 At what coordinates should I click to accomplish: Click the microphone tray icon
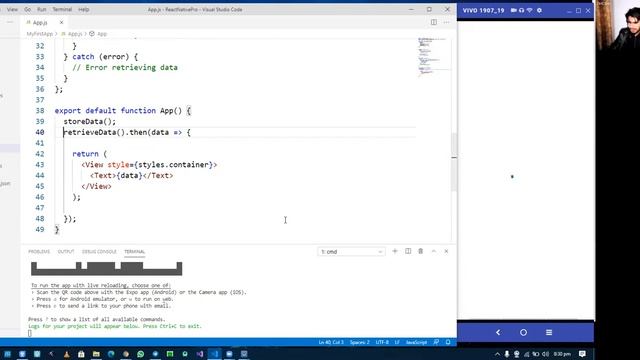507,354
